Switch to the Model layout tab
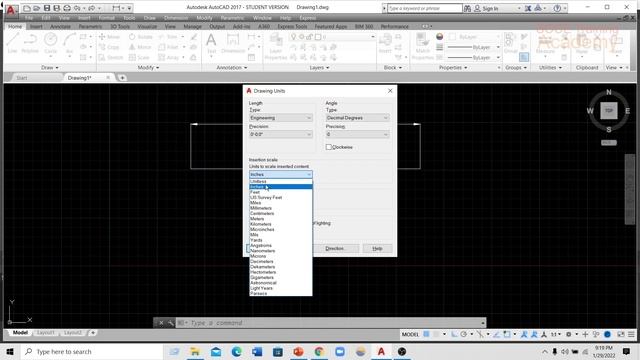 (x=20, y=333)
